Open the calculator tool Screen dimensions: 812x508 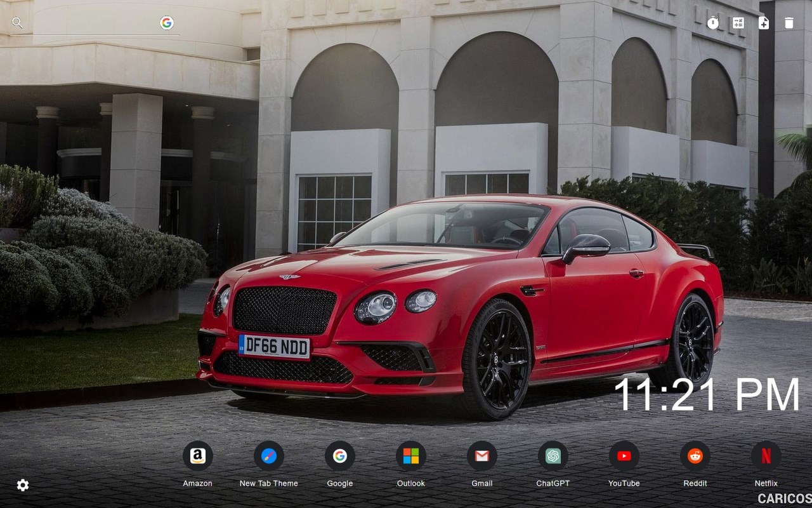(x=738, y=23)
